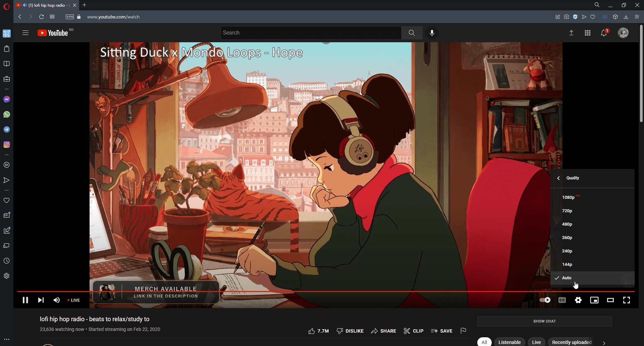Open WhatsApp in Opera sidebar

tap(7, 114)
